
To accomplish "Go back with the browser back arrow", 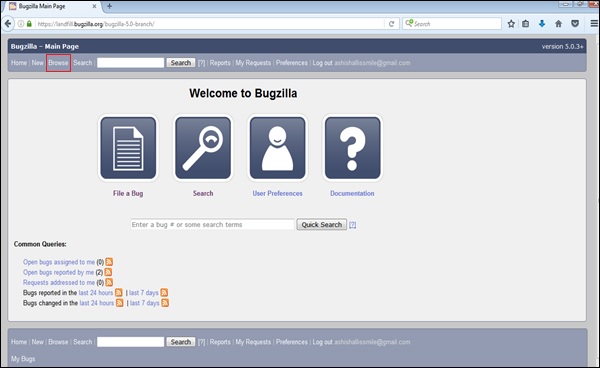I will [x=8, y=24].
